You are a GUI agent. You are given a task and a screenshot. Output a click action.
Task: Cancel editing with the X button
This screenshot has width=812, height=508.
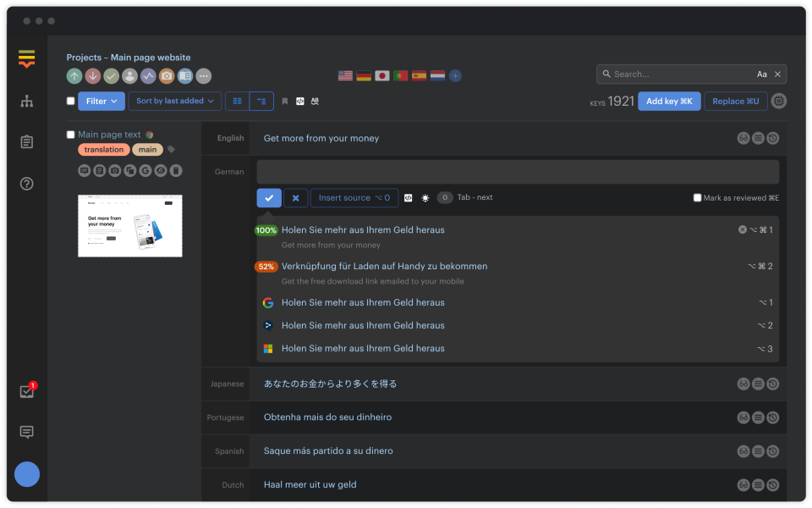click(296, 198)
